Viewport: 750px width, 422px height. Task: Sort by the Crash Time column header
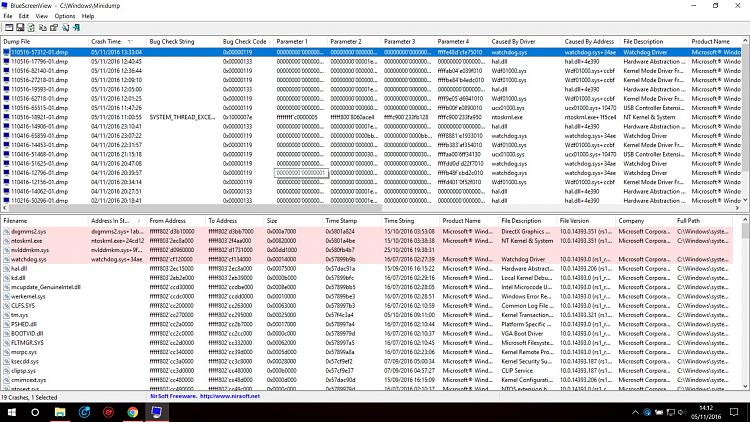pyautogui.click(x=117, y=42)
